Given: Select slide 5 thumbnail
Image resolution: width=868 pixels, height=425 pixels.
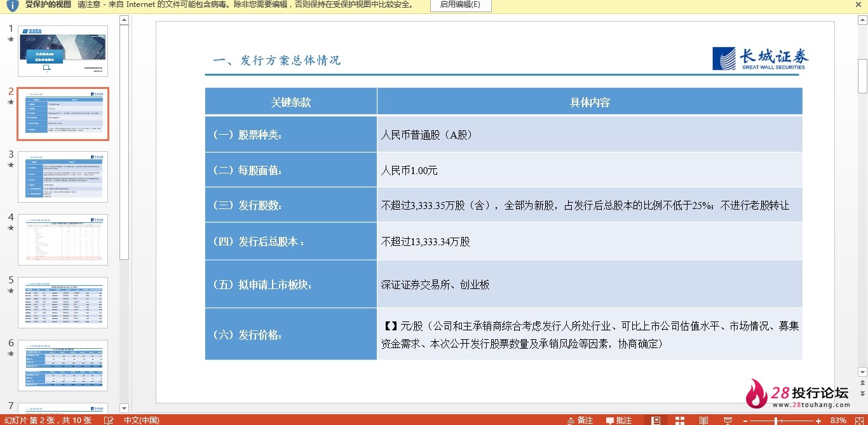Looking at the screenshot, I should pos(63,302).
